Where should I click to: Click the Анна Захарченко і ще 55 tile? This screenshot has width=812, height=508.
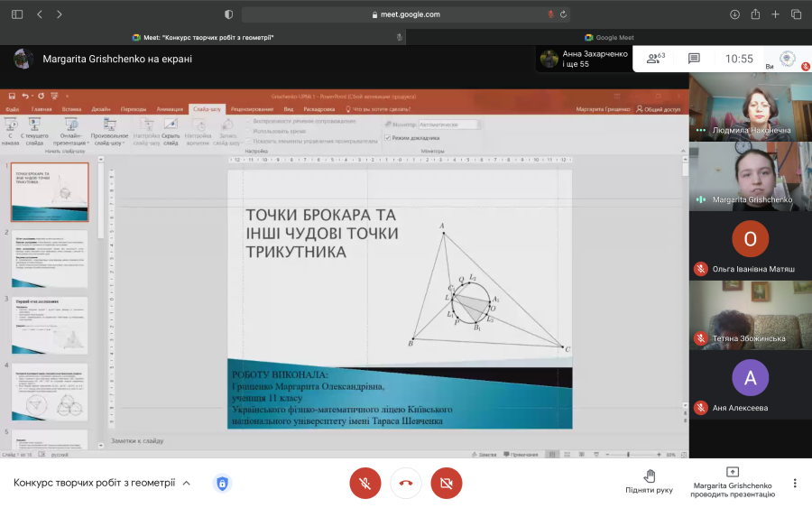point(584,59)
